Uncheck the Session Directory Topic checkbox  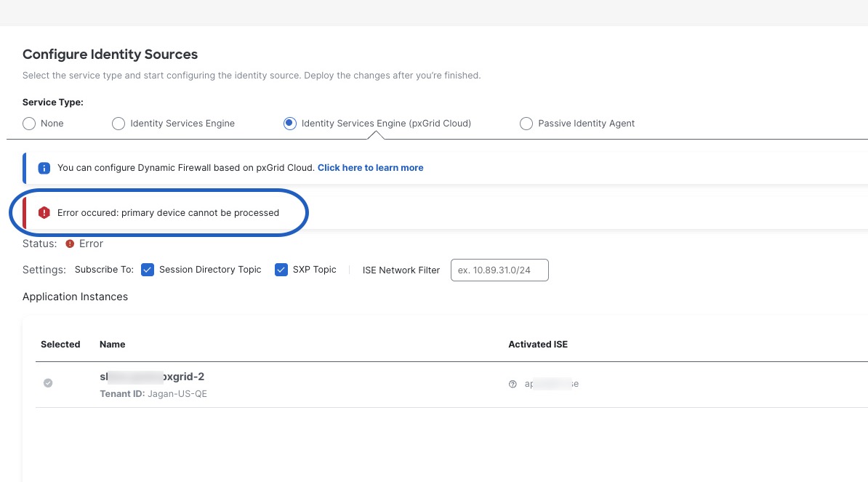(148, 270)
